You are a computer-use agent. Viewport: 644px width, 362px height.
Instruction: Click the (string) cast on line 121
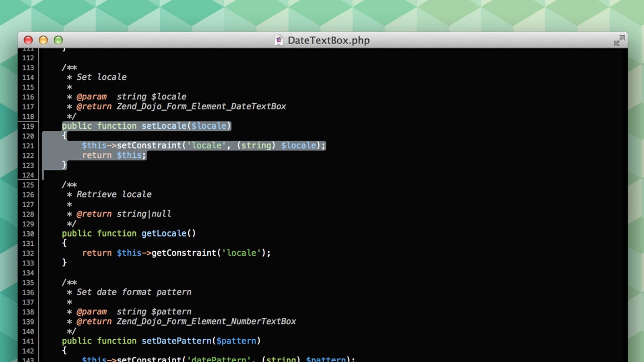click(x=256, y=145)
